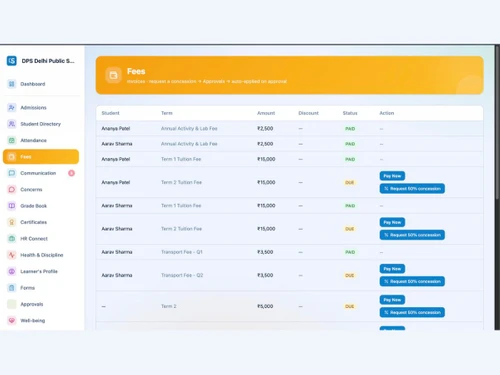Screen dimensions: 500x375
Task: Select Attendance in the sidebar
Action: pos(41,140)
